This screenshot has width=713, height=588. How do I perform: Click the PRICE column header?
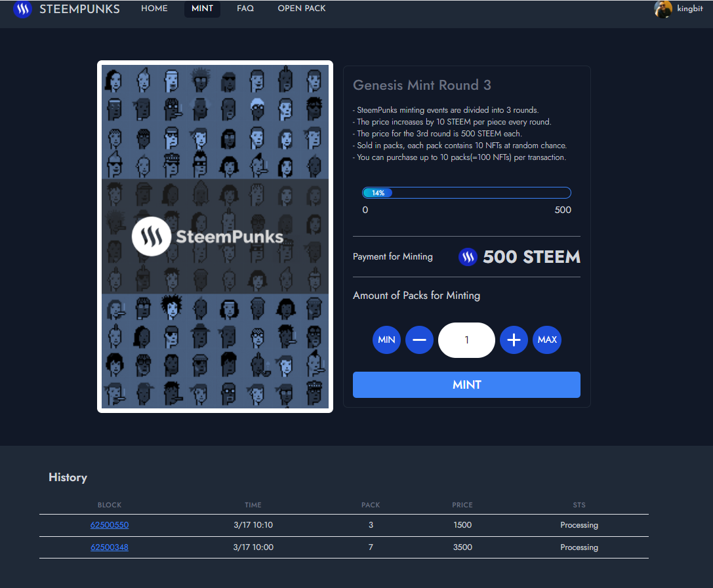pos(462,505)
